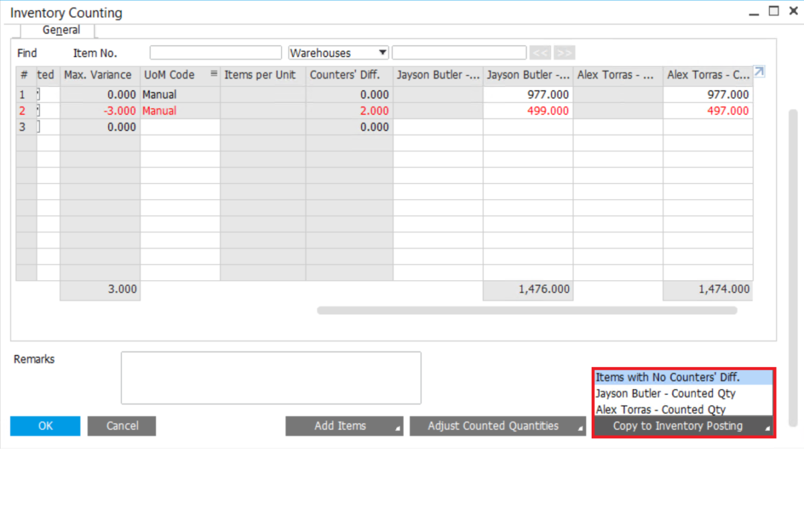Click the orange link arrow above the grid

click(x=758, y=71)
